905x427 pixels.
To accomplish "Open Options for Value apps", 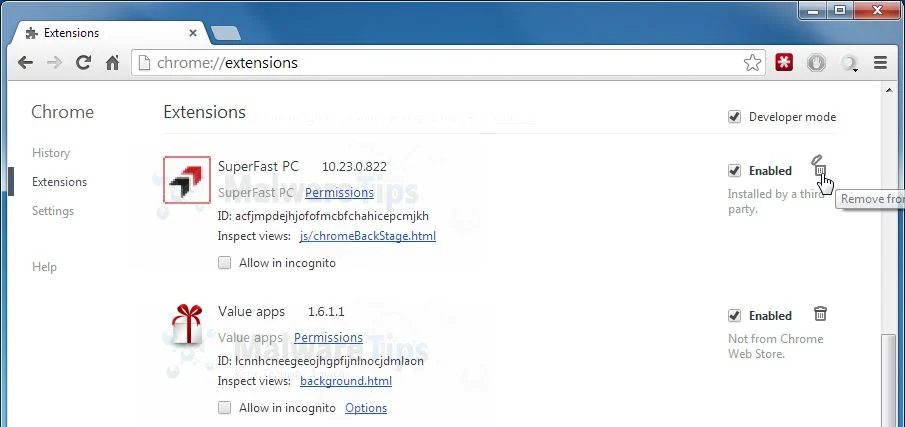I will click(366, 408).
